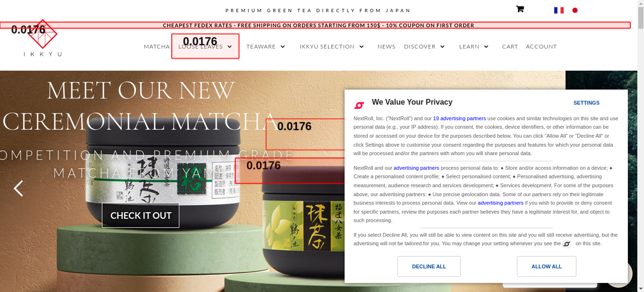Image resolution: width=644 pixels, height=292 pixels.
Task: Click the Check It Out button
Action: 141,215
